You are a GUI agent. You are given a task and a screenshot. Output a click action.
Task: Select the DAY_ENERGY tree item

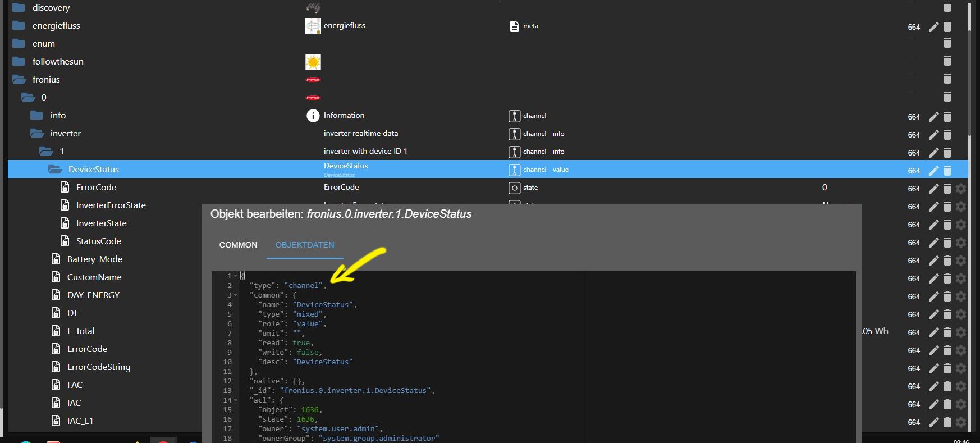(93, 295)
